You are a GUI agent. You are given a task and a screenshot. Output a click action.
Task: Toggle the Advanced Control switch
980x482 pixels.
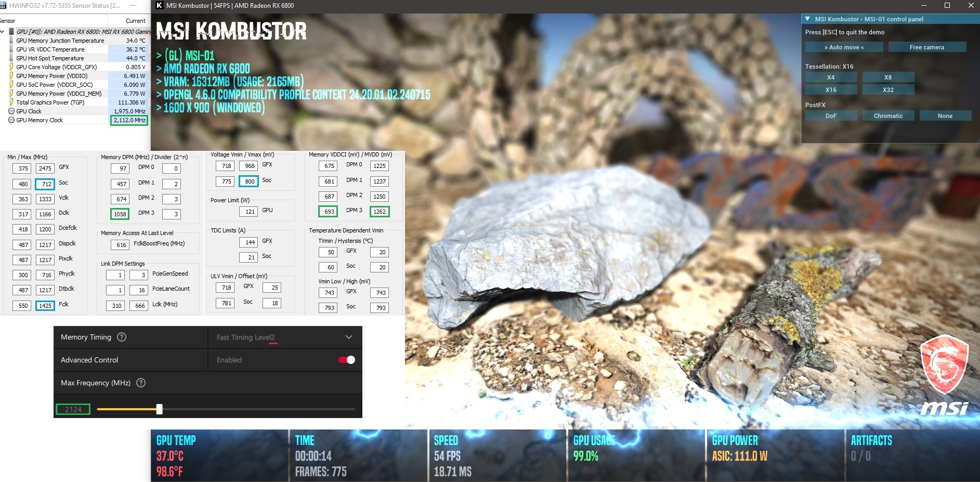tap(347, 360)
